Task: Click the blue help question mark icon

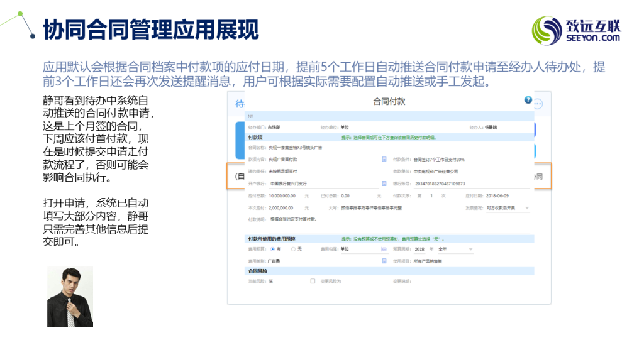Action: pyautogui.click(x=528, y=100)
